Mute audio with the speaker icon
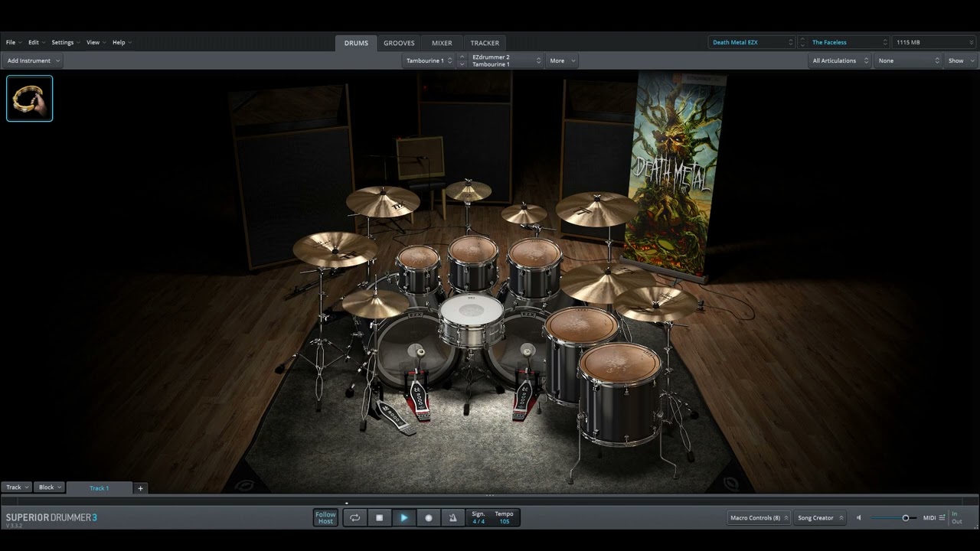 point(858,518)
